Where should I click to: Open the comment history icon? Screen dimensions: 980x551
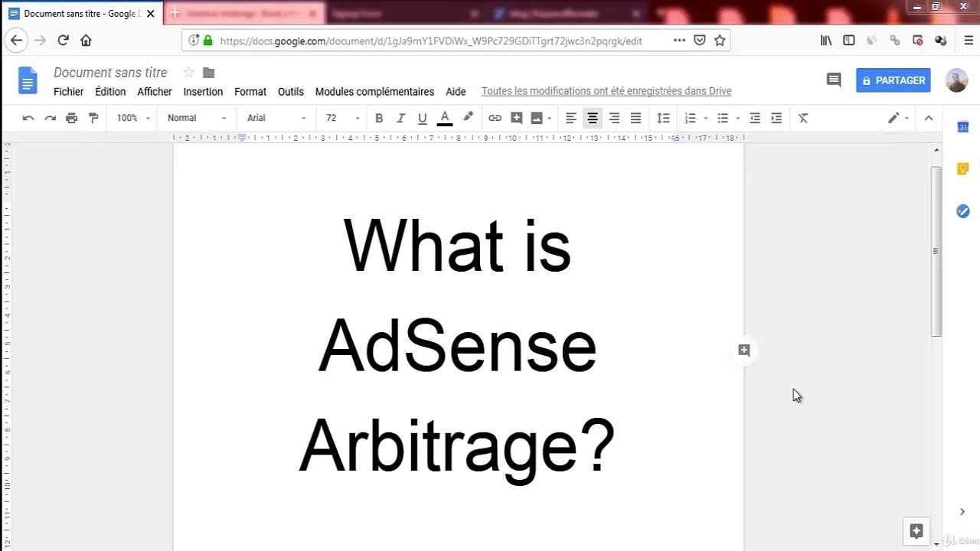pos(834,80)
